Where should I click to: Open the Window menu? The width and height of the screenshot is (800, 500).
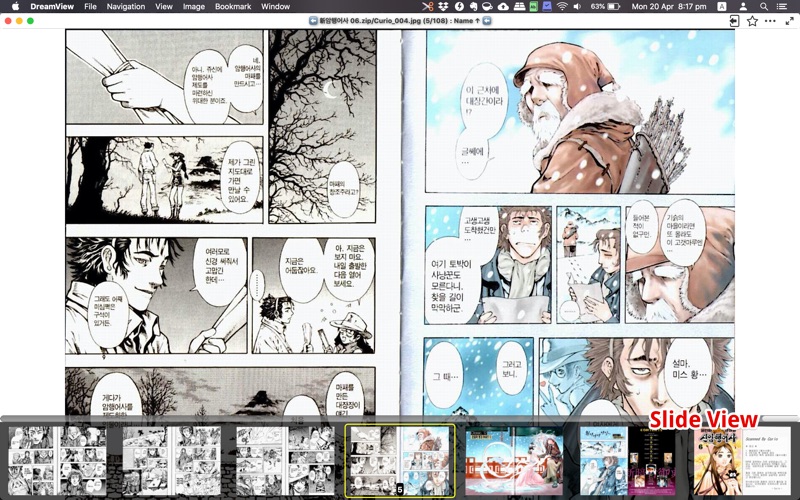276,7
